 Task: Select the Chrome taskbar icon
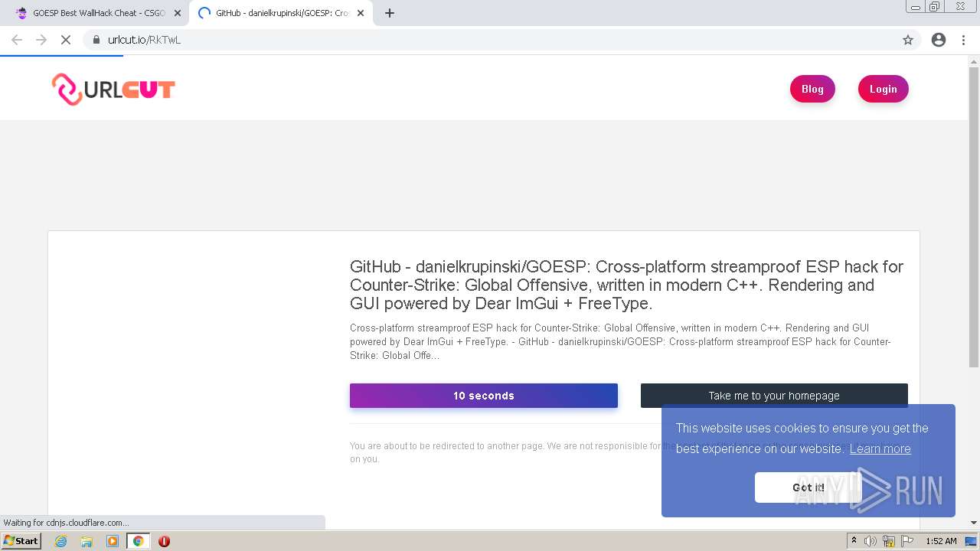138,541
